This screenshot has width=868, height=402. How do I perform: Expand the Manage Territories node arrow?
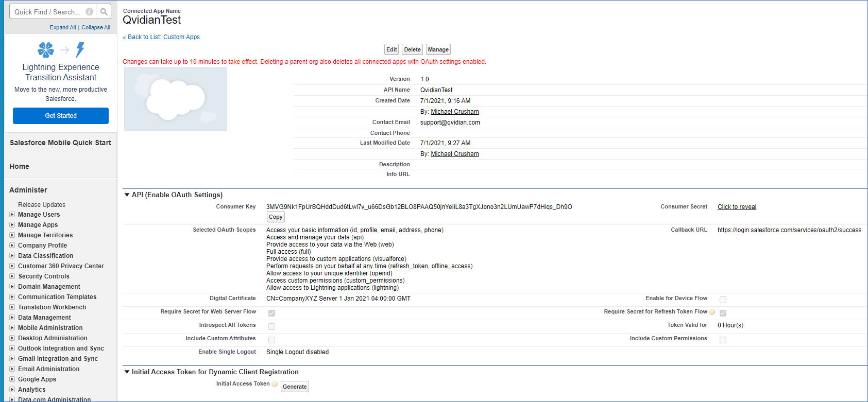tap(12, 235)
